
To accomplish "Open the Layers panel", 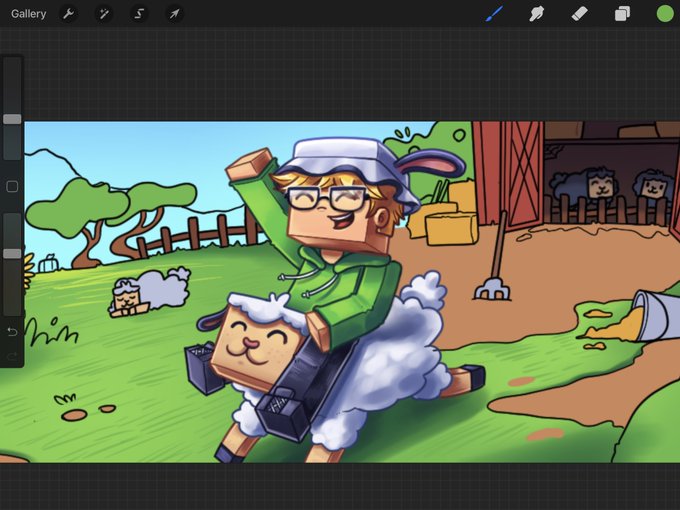I will (x=622, y=14).
